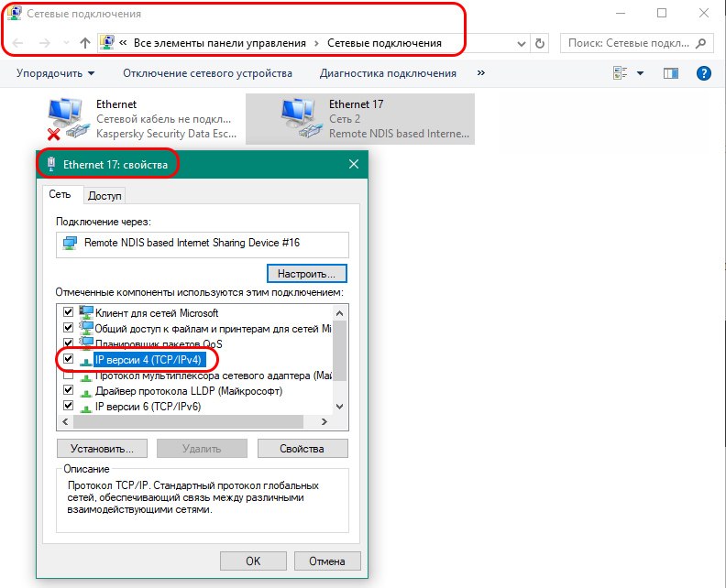The image size is (726, 588).
Task: Go up one folder level arrow
Action: click(x=84, y=43)
